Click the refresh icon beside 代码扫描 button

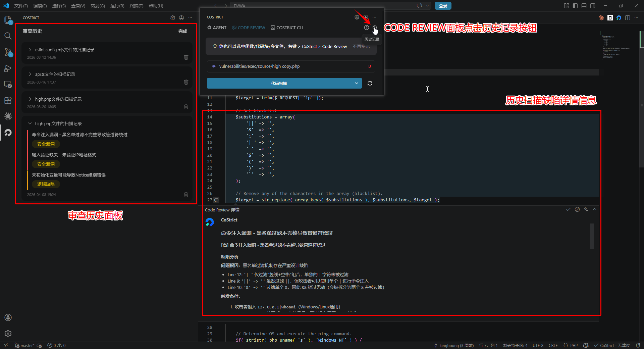point(370,83)
